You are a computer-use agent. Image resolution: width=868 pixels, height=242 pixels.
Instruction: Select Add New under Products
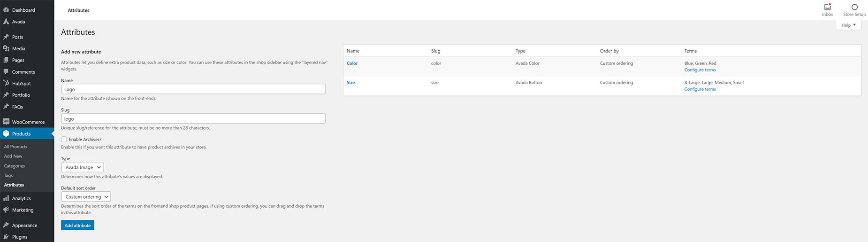[x=13, y=156]
